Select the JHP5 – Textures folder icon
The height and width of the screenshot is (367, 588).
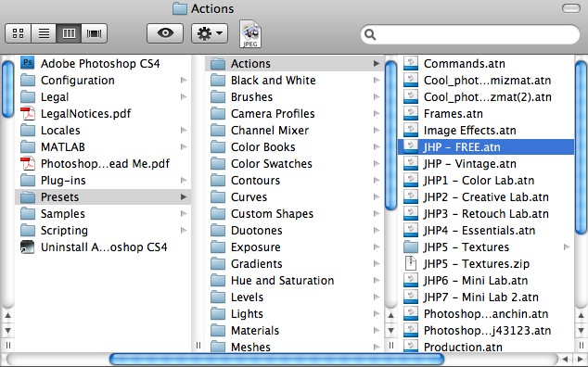pyautogui.click(x=411, y=247)
